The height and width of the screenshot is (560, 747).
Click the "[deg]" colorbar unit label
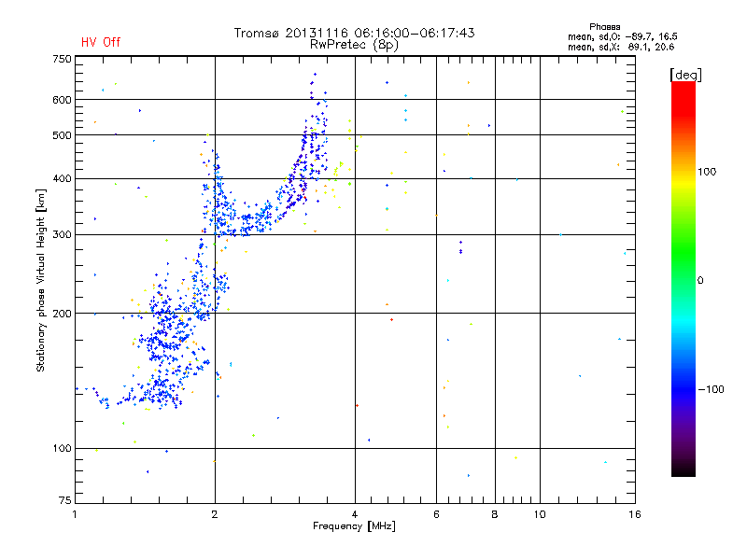tap(685, 76)
